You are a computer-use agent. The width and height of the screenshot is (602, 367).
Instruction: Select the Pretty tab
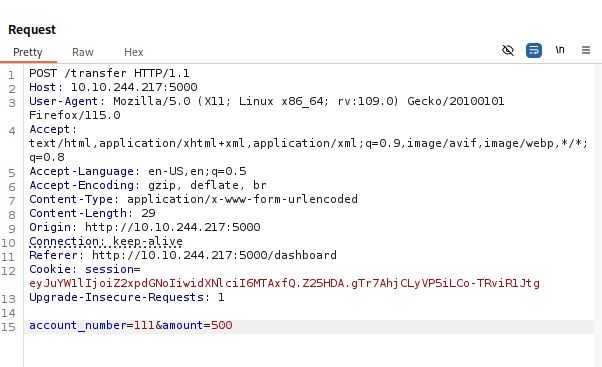pyautogui.click(x=28, y=52)
